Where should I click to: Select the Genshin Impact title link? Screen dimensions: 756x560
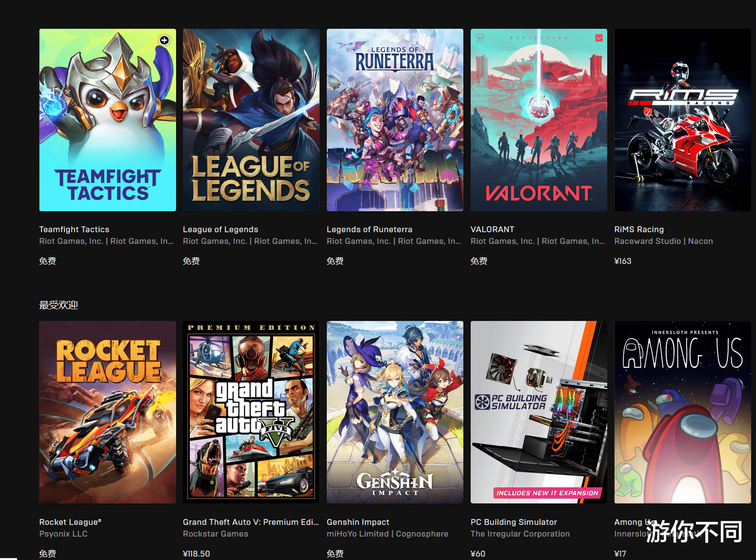tap(358, 522)
